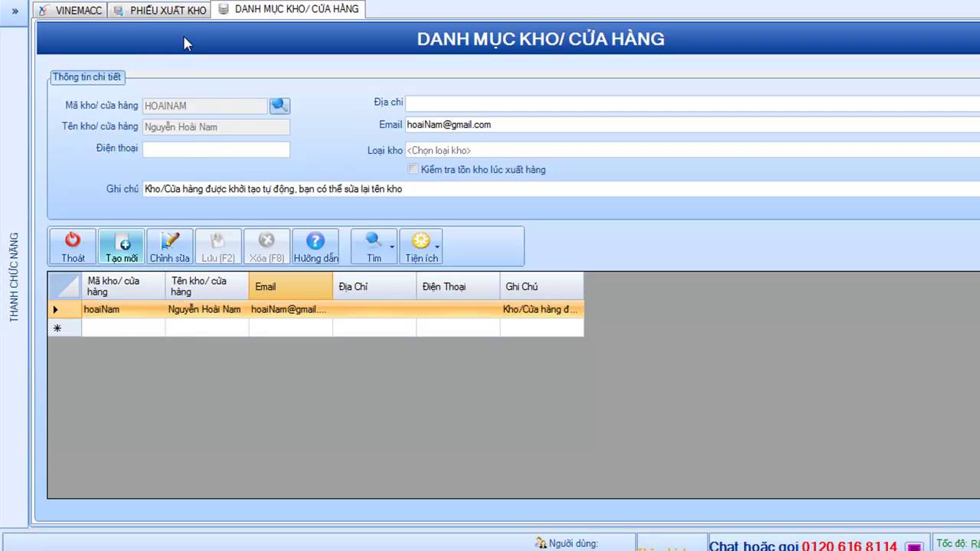Open the Loại kho dropdown

pyautogui.click(x=689, y=150)
